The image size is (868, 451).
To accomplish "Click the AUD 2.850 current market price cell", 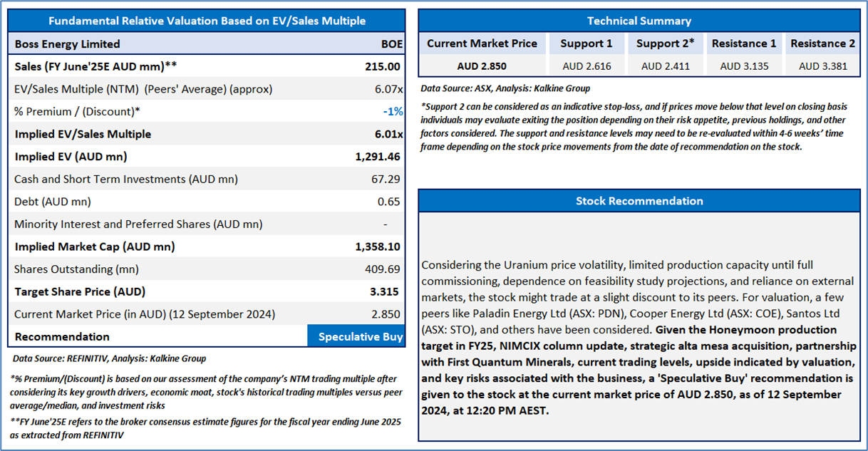I will [482, 66].
